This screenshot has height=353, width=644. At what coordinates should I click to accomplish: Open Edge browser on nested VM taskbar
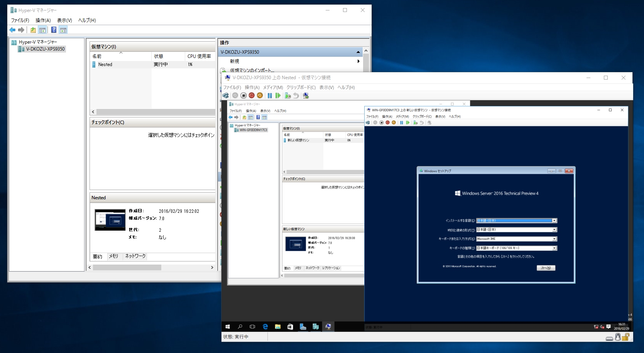click(265, 326)
